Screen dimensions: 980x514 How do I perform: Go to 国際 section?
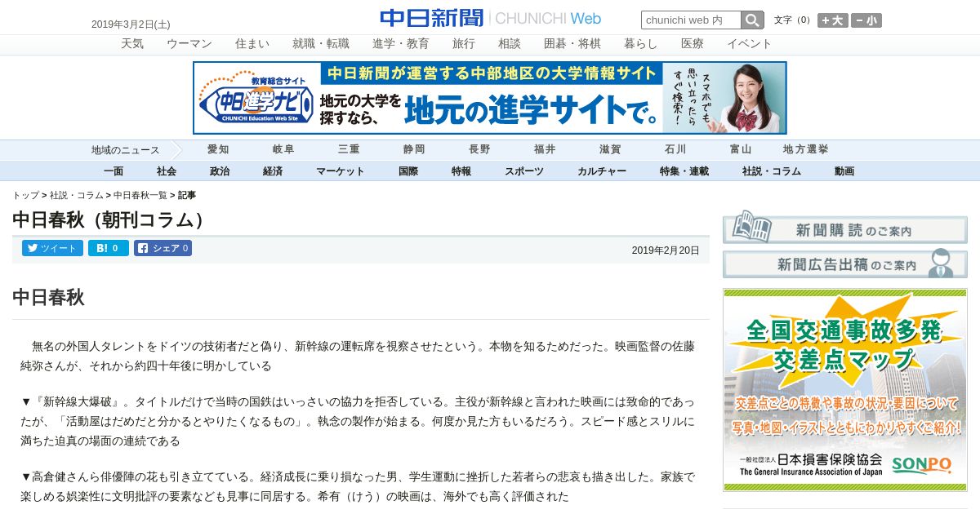tap(408, 171)
